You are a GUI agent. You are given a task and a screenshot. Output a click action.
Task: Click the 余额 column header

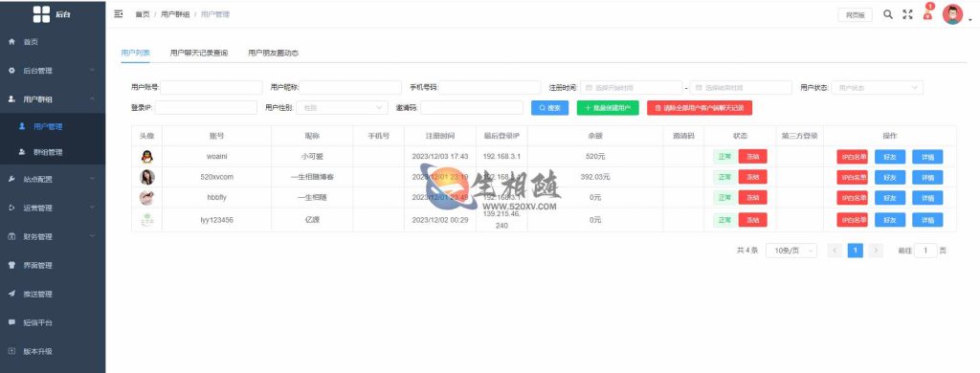tap(595, 136)
